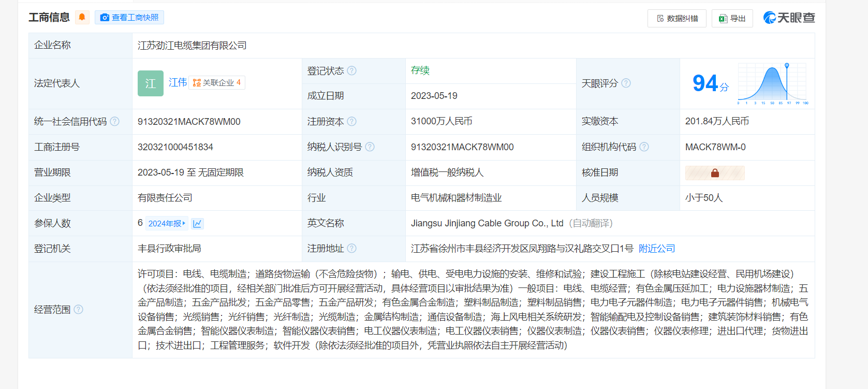
Task: Select registration authority 丰县行政审批局
Action: pos(169,249)
